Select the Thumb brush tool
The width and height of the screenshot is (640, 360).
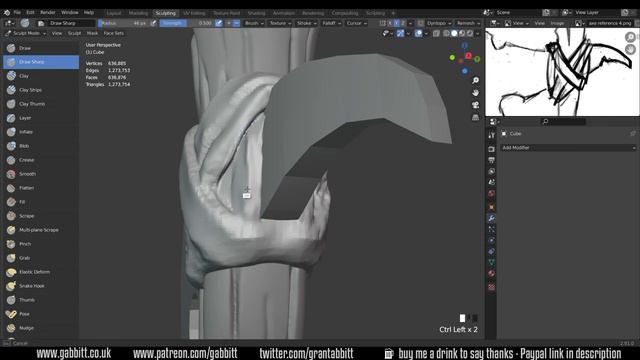pos(40,300)
